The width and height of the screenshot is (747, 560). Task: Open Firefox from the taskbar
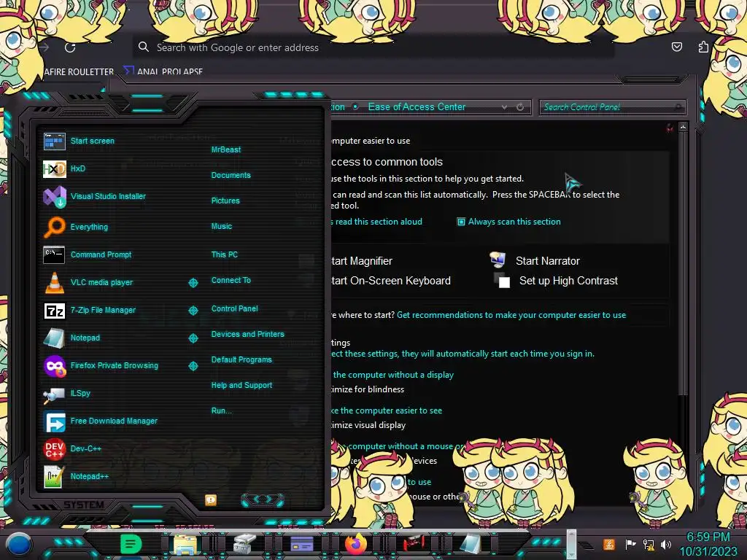pos(356,544)
